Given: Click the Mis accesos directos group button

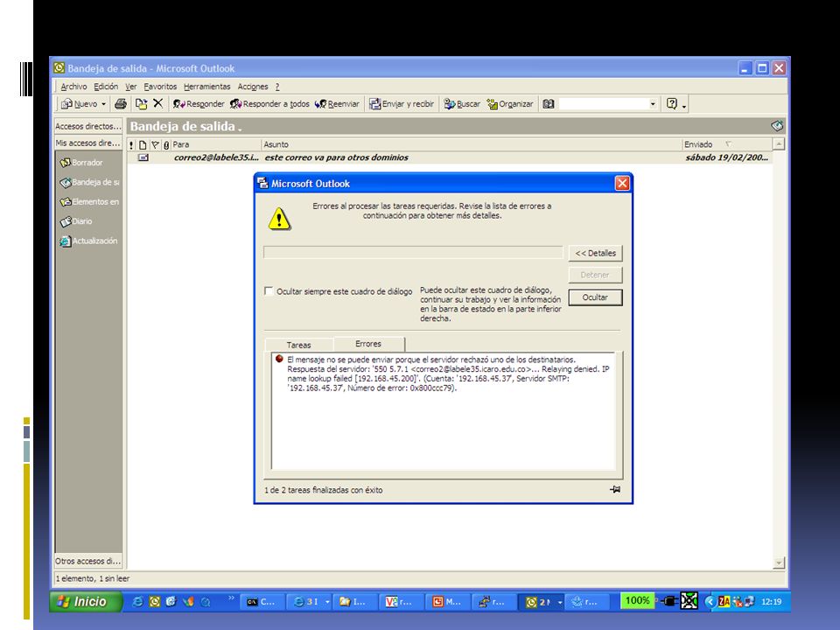Looking at the screenshot, I should pos(88,143).
